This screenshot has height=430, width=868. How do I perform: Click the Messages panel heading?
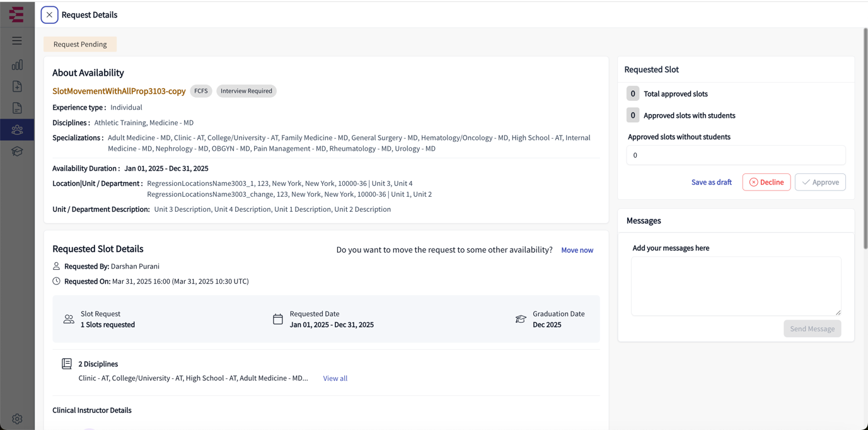[644, 221]
